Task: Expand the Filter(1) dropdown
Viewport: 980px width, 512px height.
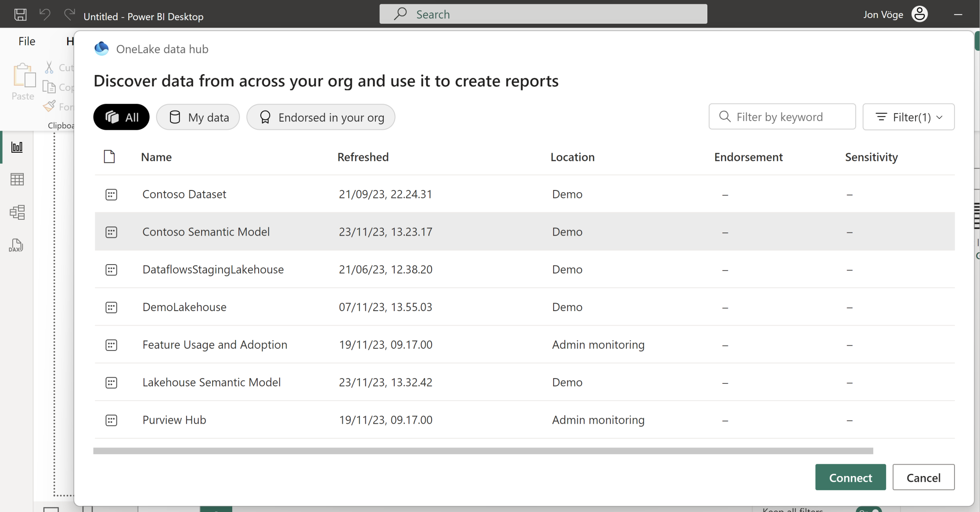Action: pos(908,117)
